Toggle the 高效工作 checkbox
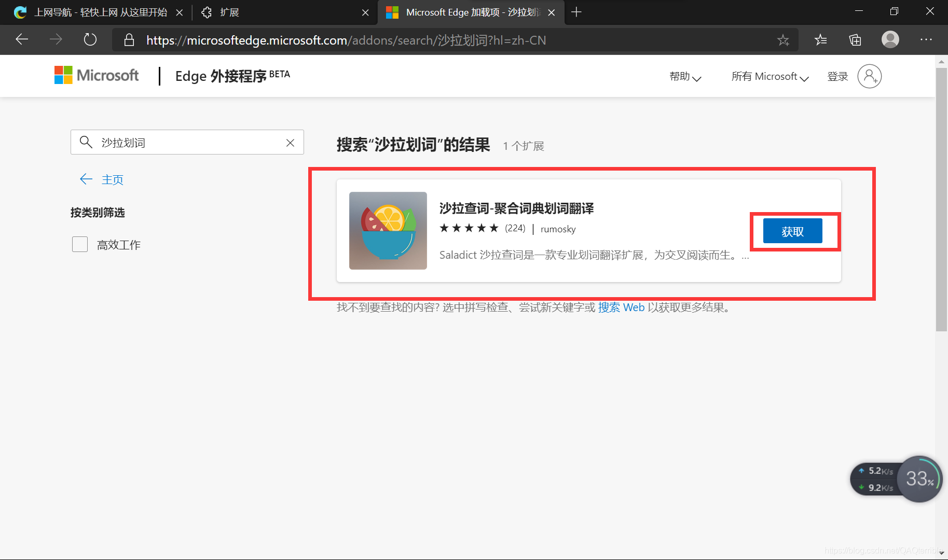The width and height of the screenshot is (948, 560). click(80, 244)
